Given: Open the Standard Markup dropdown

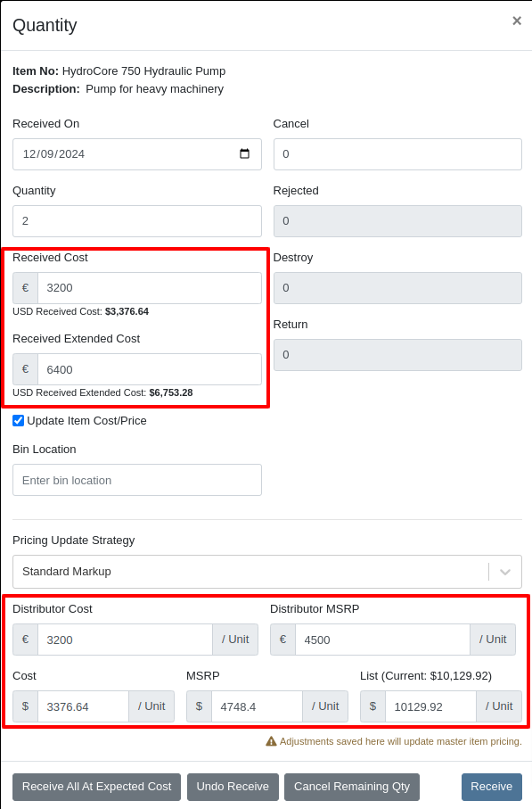Looking at the screenshot, I should (x=267, y=572).
